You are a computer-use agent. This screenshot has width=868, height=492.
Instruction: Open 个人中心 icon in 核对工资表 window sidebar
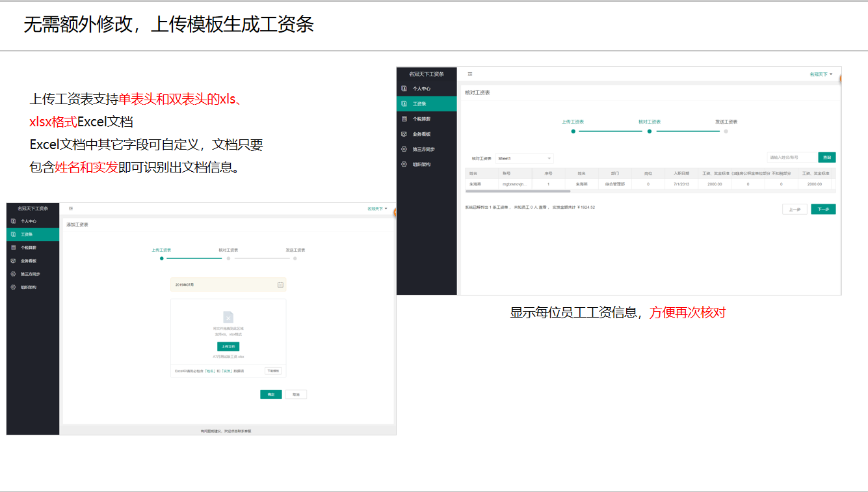click(404, 89)
